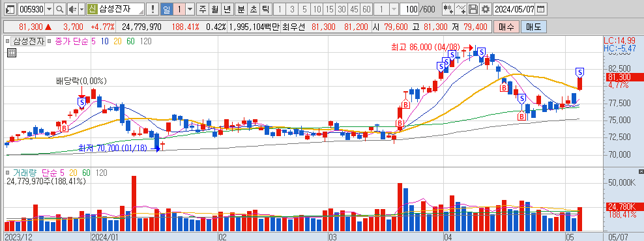This screenshot has height=241, width=644.
Task: Click the 05/07 date axis label
Action: click(618, 237)
